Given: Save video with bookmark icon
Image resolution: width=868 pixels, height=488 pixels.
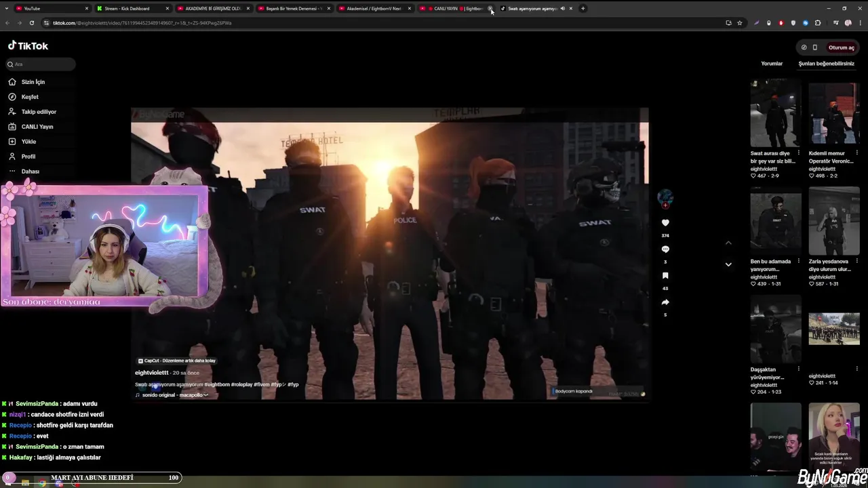Looking at the screenshot, I should coord(665,276).
